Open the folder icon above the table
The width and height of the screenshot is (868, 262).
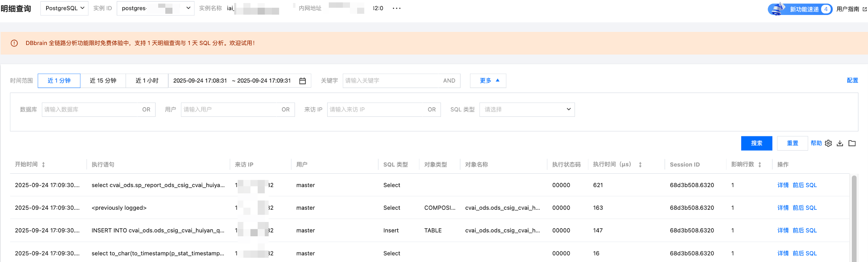click(852, 143)
